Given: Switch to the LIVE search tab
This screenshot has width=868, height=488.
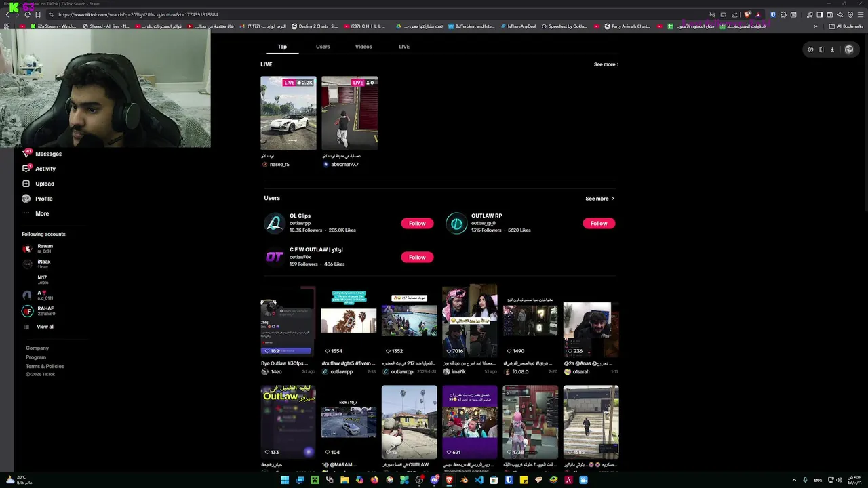Looking at the screenshot, I should (404, 47).
